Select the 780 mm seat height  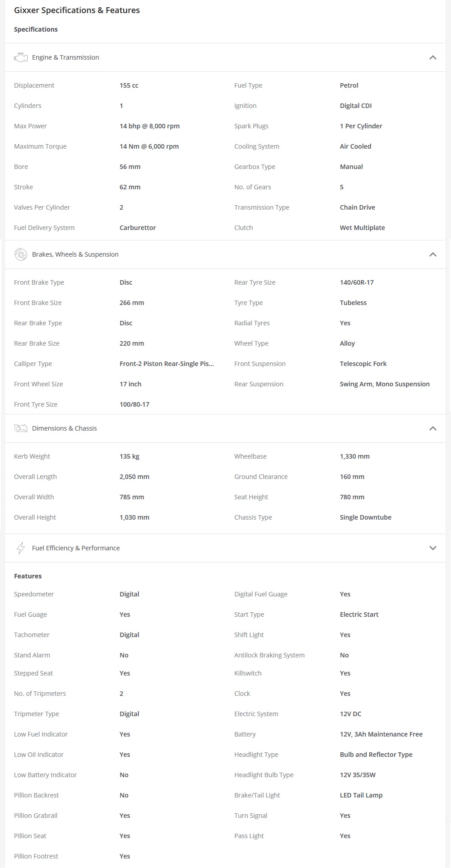pos(352,497)
